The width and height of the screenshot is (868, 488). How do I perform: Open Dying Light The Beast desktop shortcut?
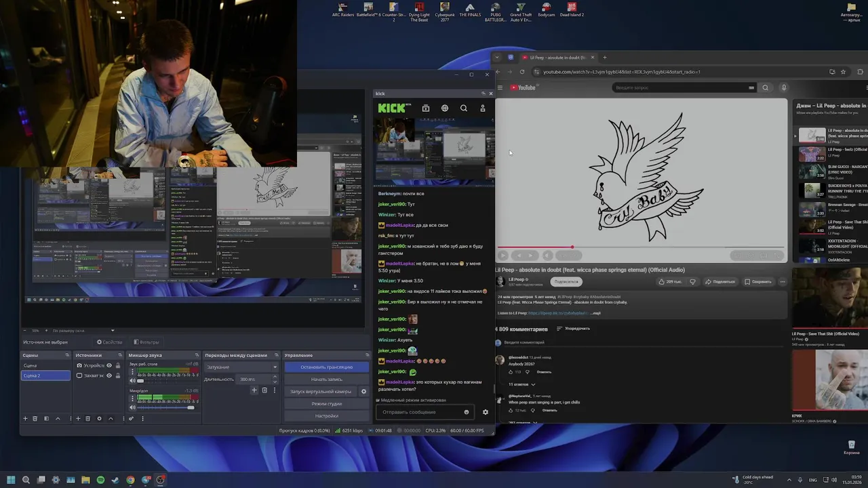point(419,12)
